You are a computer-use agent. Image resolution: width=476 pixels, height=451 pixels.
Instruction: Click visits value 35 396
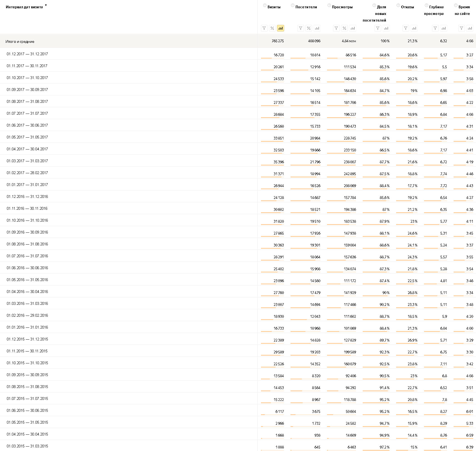point(279,162)
